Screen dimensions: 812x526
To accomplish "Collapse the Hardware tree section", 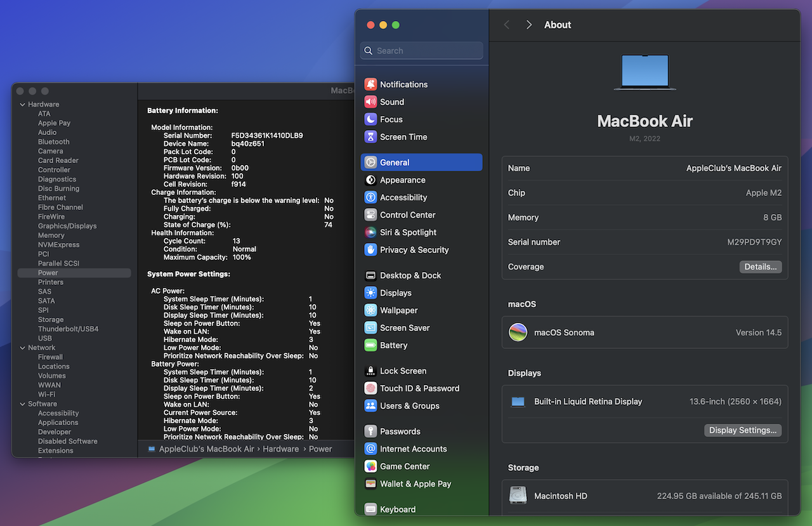I will tap(22, 105).
